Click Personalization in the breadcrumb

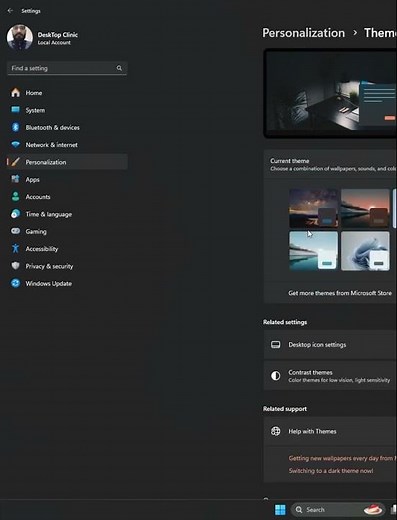click(x=303, y=33)
